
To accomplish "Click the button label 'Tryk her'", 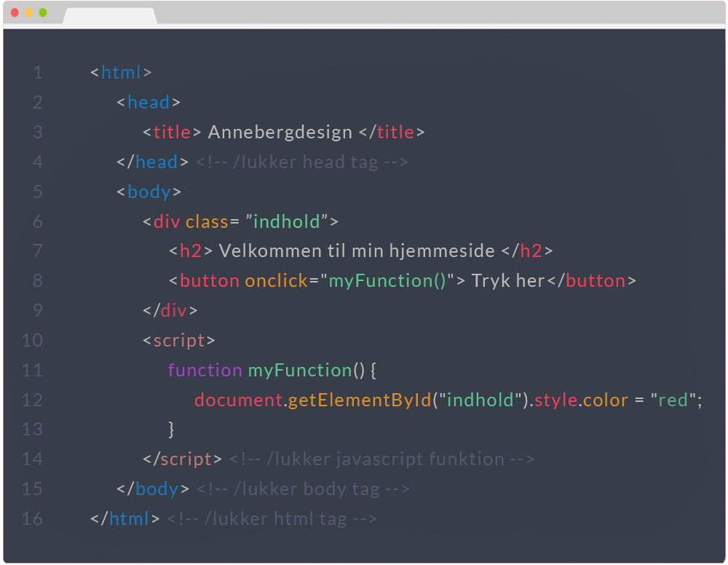I will click(x=508, y=281).
